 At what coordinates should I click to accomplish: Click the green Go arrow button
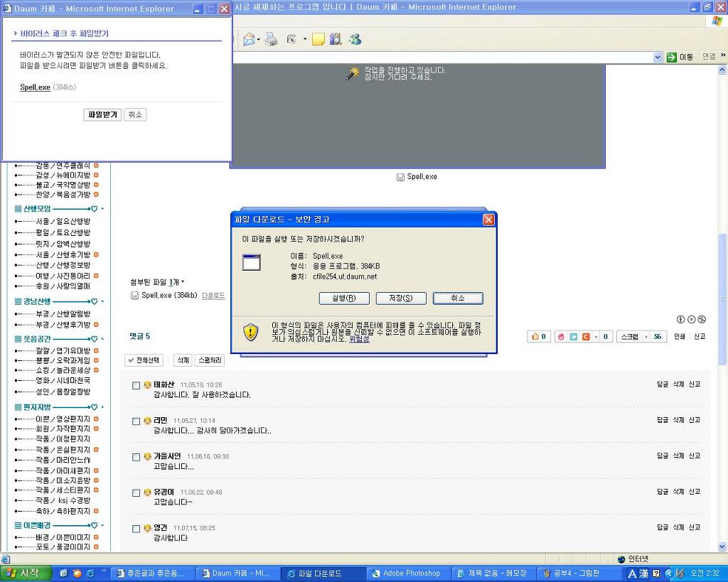coord(671,57)
